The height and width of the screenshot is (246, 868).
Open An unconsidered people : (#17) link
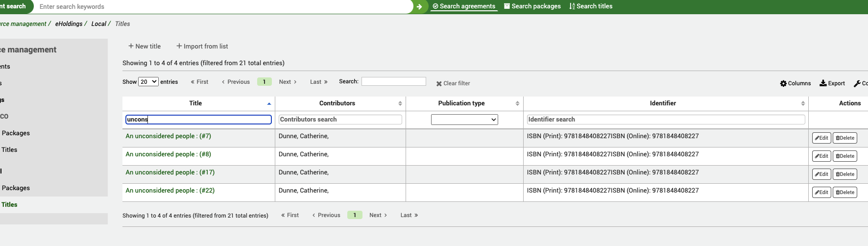pos(170,172)
